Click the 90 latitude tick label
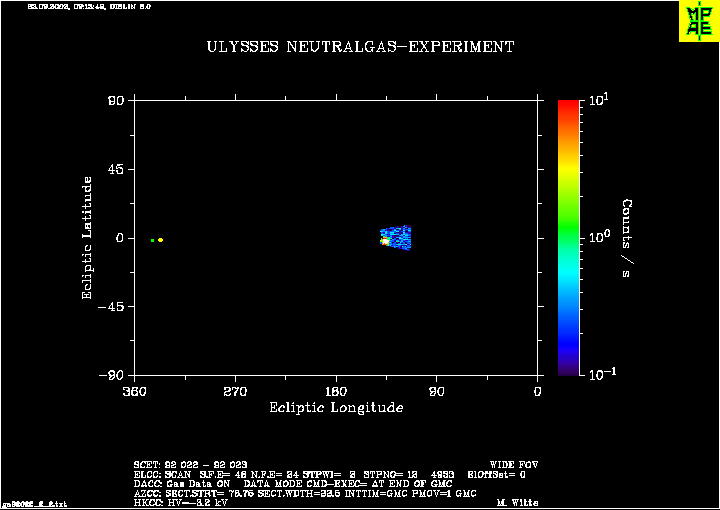The image size is (720, 510). (115, 100)
